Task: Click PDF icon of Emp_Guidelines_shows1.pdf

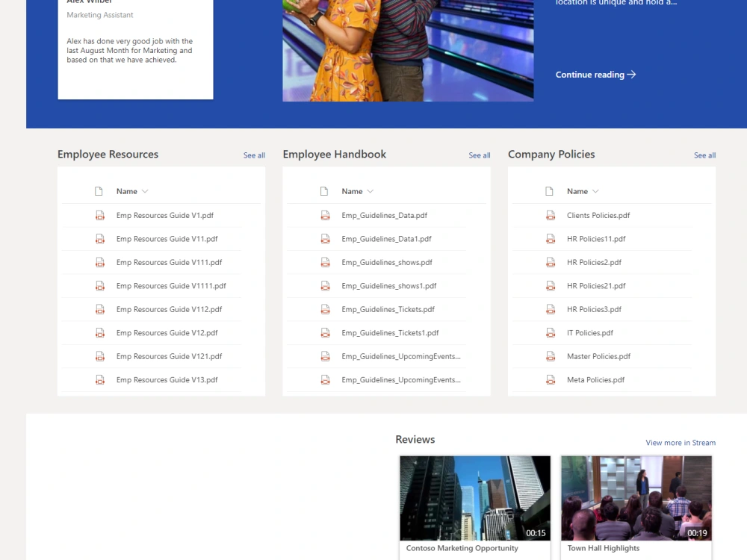Action: pyautogui.click(x=325, y=286)
